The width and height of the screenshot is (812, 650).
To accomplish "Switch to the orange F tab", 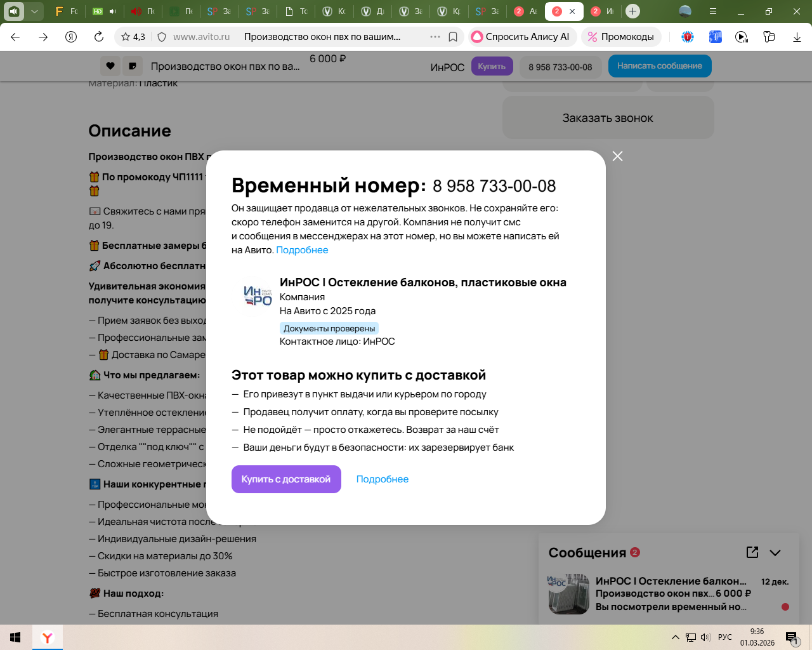I will pyautogui.click(x=66, y=11).
